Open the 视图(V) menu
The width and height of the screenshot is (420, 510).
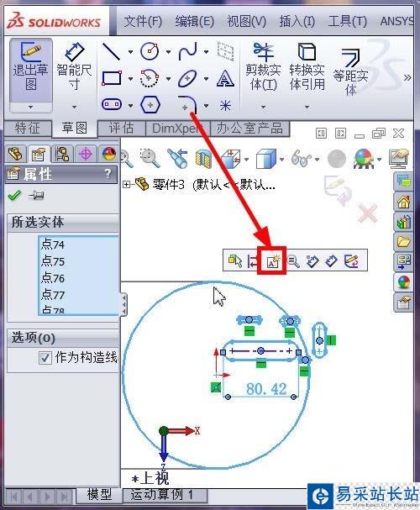point(246,22)
